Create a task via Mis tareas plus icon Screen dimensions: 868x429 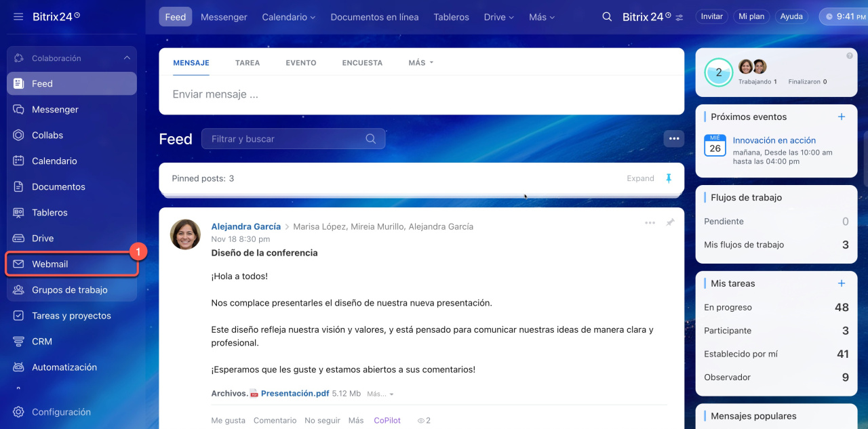[x=842, y=283]
